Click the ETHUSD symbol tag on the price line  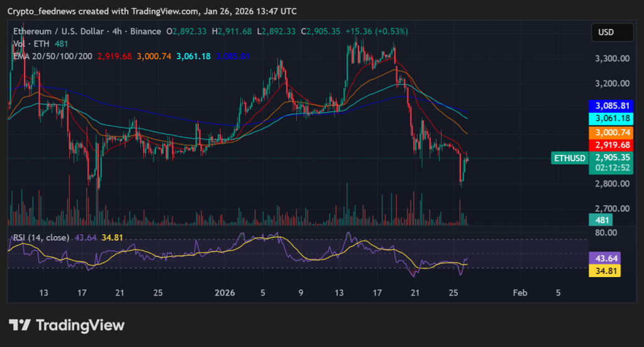coord(570,158)
